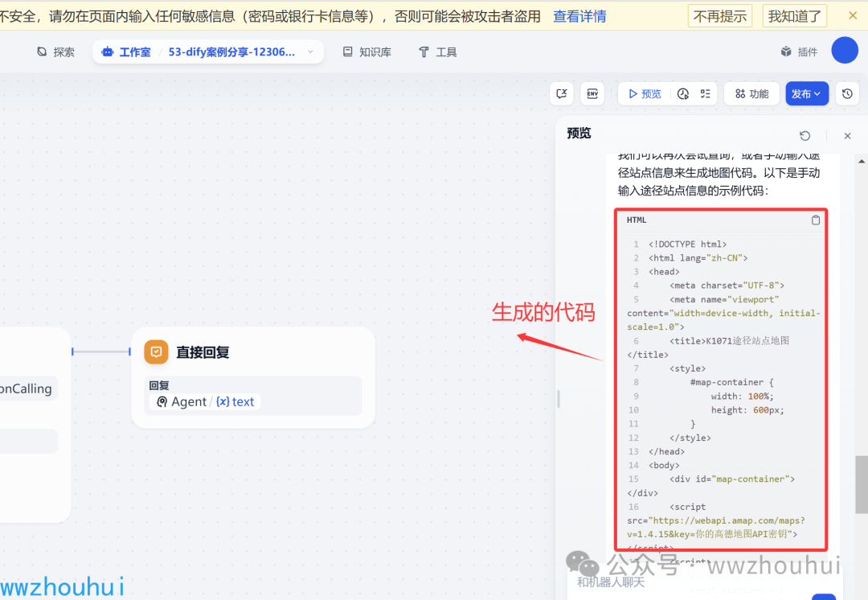Viewport: 868px width, 600px height.
Task: View run history clock icon
Action: point(683,93)
